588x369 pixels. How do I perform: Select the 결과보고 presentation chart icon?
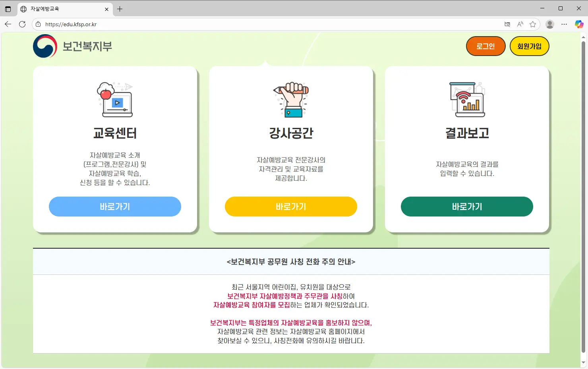pyautogui.click(x=466, y=99)
